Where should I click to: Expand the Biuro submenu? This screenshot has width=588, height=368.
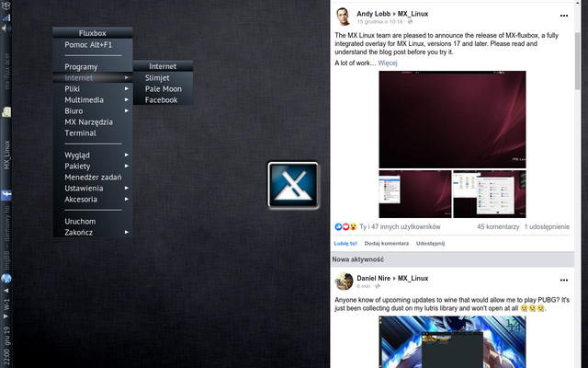[93, 110]
